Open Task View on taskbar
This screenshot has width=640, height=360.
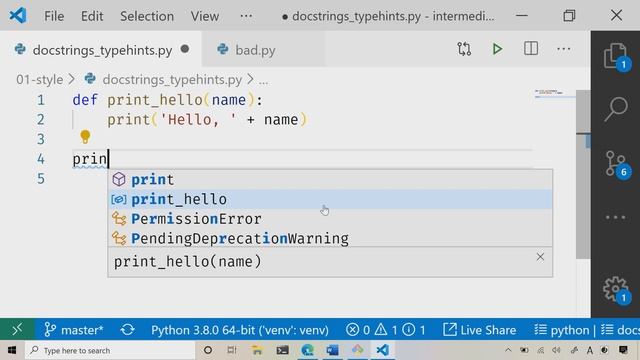tap(232, 350)
